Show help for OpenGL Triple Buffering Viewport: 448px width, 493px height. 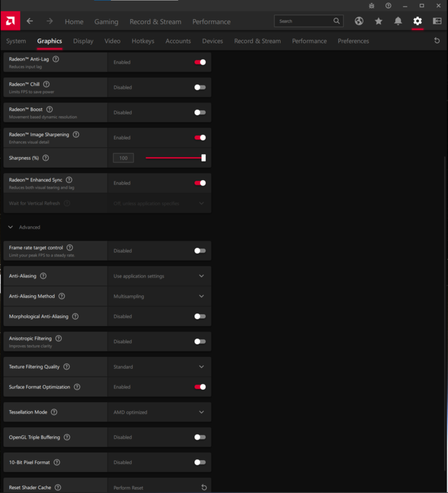pos(67,437)
